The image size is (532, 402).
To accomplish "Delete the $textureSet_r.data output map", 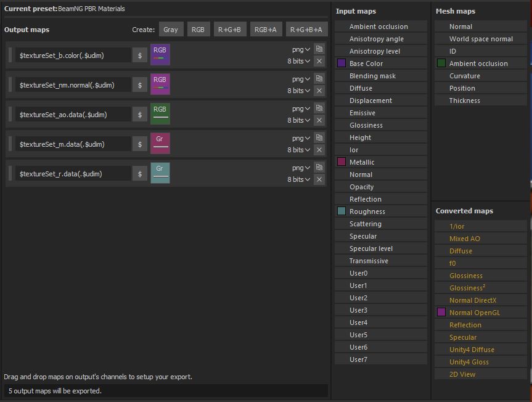I will pyautogui.click(x=319, y=179).
